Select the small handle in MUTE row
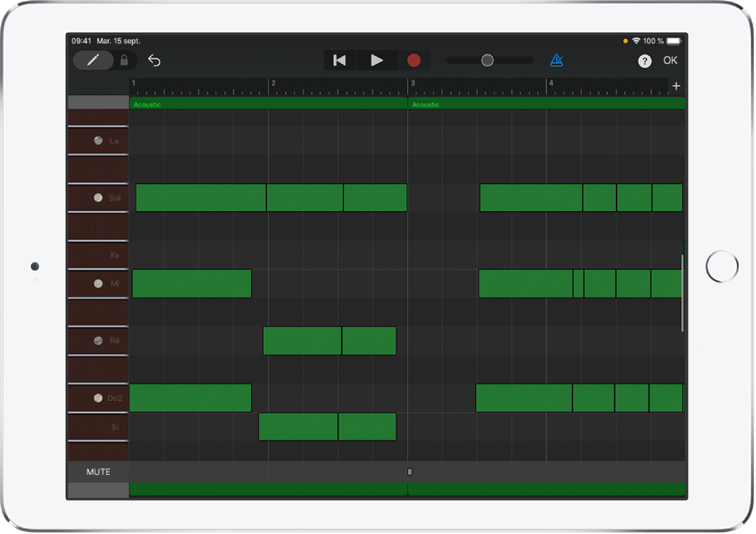 409,472
